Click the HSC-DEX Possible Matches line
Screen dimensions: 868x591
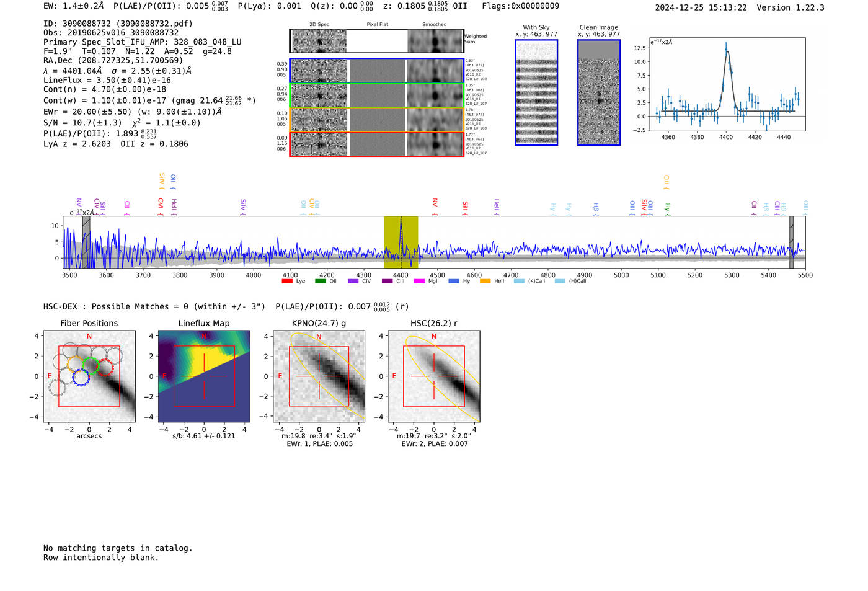(x=226, y=306)
